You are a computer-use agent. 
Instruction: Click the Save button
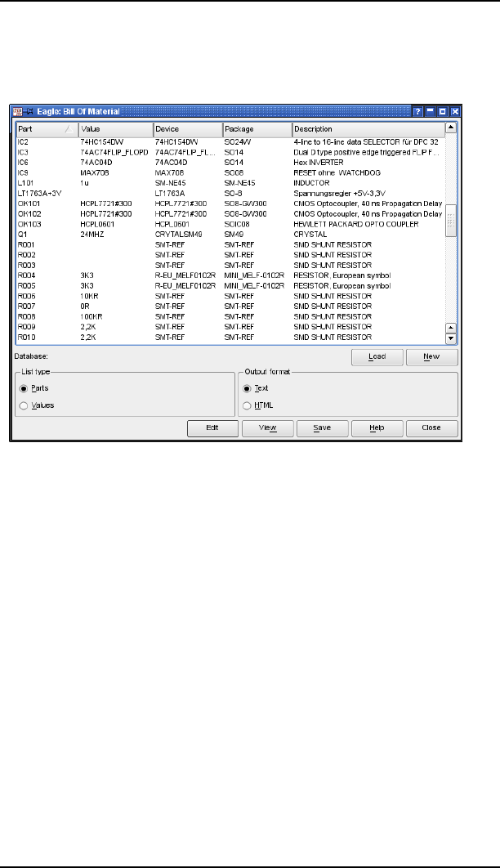[x=323, y=428]
